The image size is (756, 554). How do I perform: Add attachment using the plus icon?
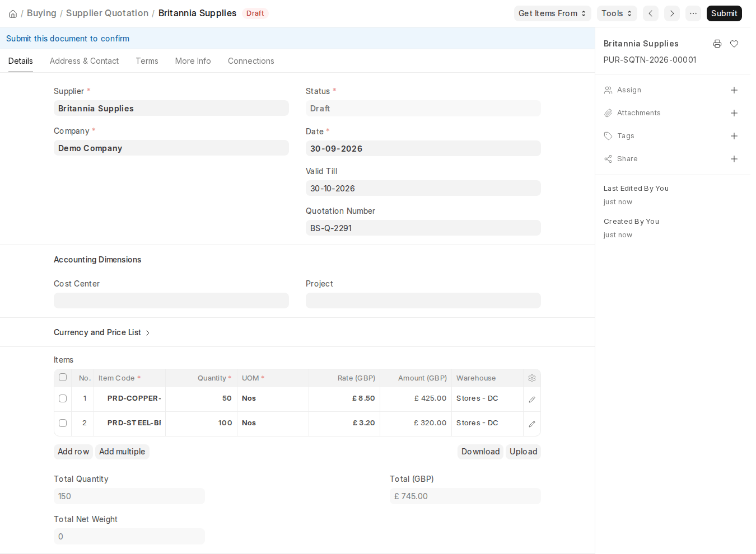[734, 113]
